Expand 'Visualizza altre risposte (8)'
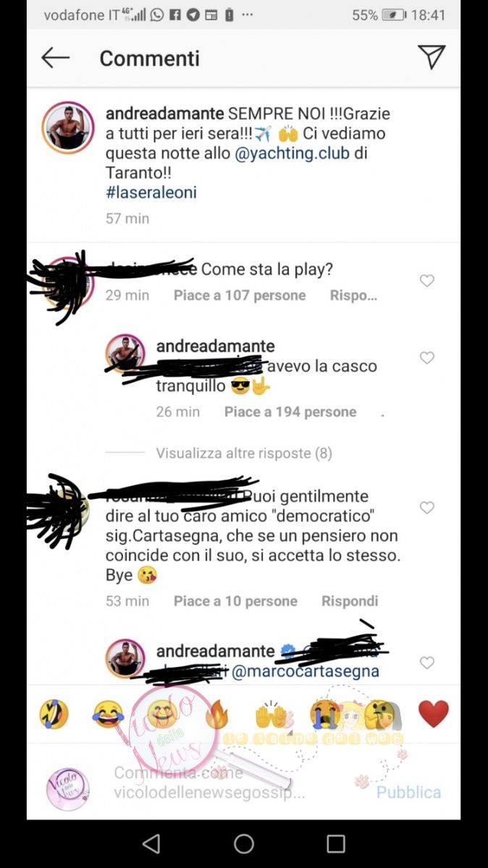 (244, 454)
